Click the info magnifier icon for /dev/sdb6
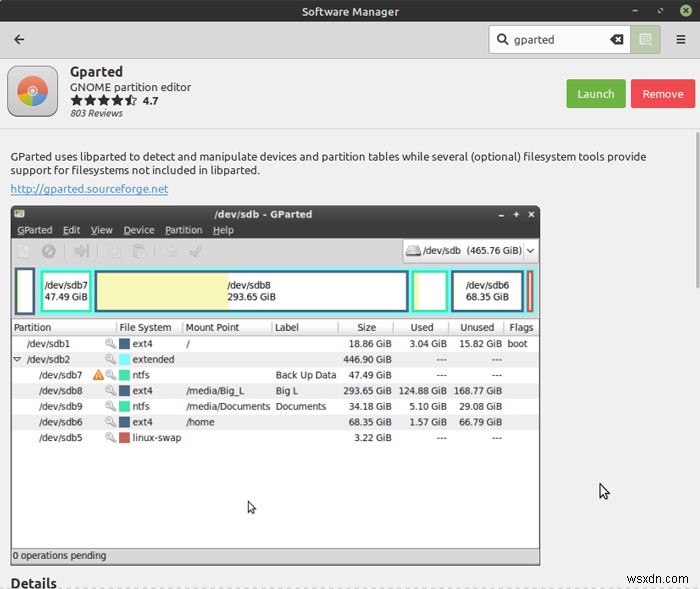This screenshot has width=700, height=589. [x=110, y=422]
